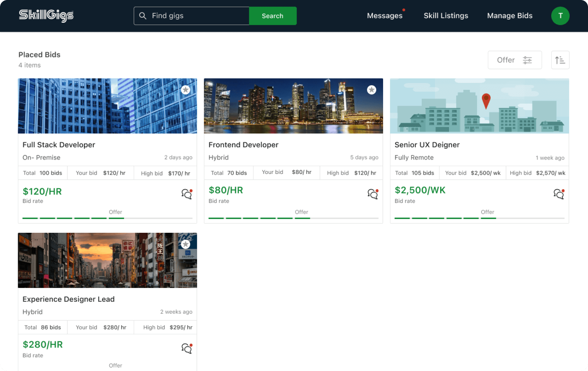Go to Skill Listings page
Screen dimensions: 588x371
(446, 16)
